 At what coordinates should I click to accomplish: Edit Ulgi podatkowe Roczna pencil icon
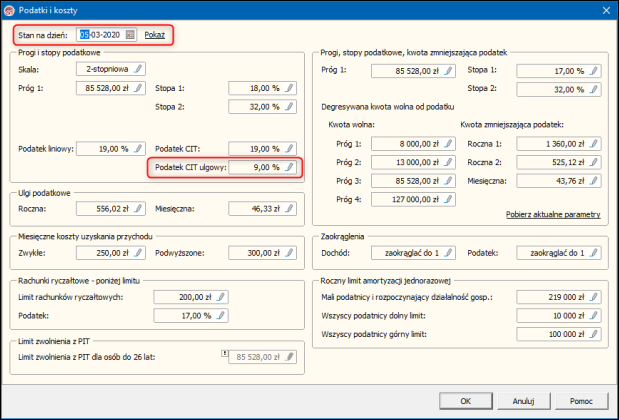point(138,208)
